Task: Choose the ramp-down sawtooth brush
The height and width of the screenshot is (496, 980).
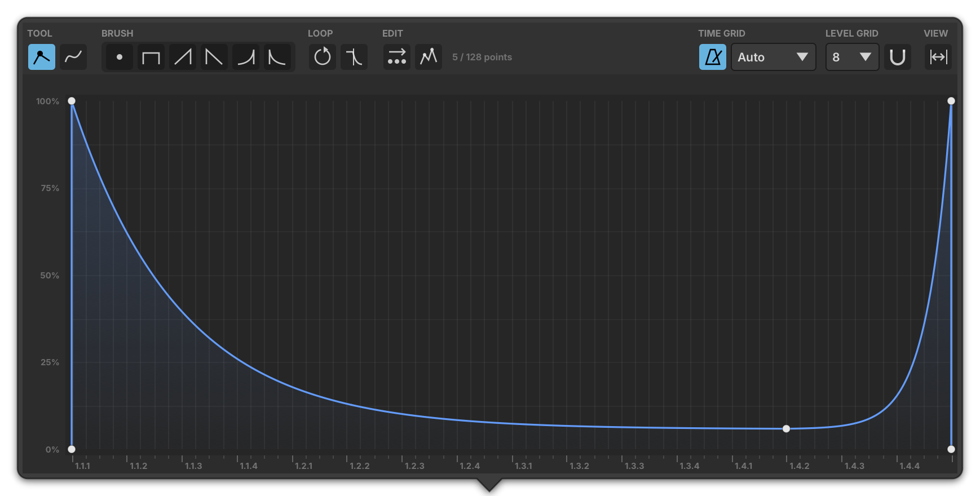Action: tap(214, 57)
